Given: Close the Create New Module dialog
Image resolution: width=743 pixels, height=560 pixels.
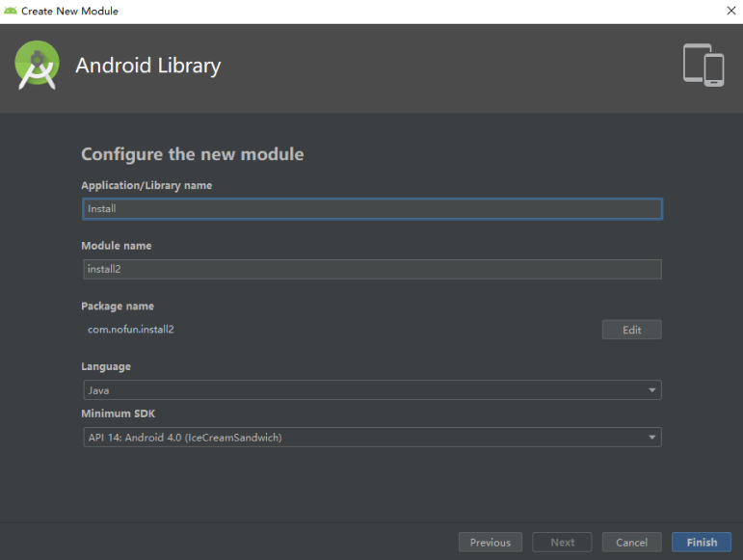Looking at the screenshot, I should (x=731, y=11).
